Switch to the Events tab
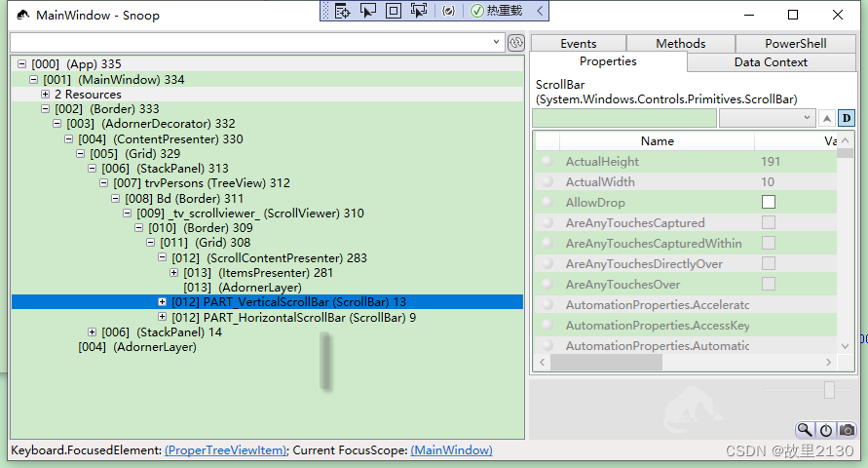This screenshot has height=468, width=868. coord(579,43)
